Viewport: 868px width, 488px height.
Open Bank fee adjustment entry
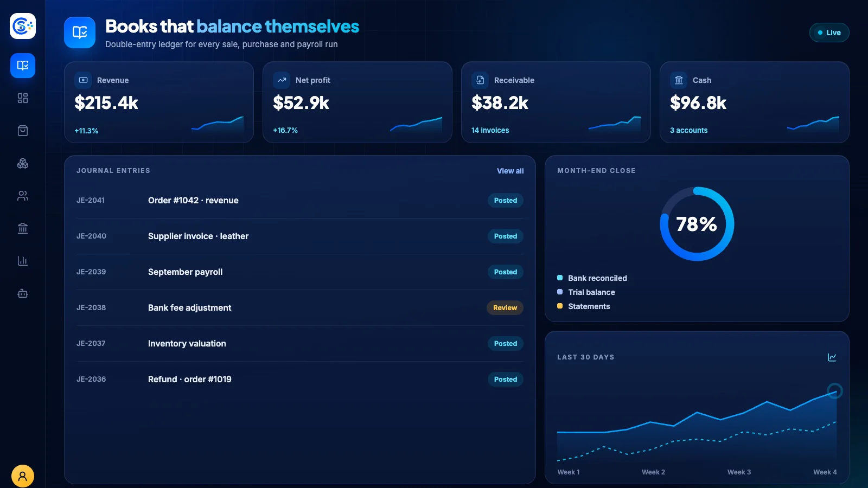pyautogui.click(x=189, y=307)
